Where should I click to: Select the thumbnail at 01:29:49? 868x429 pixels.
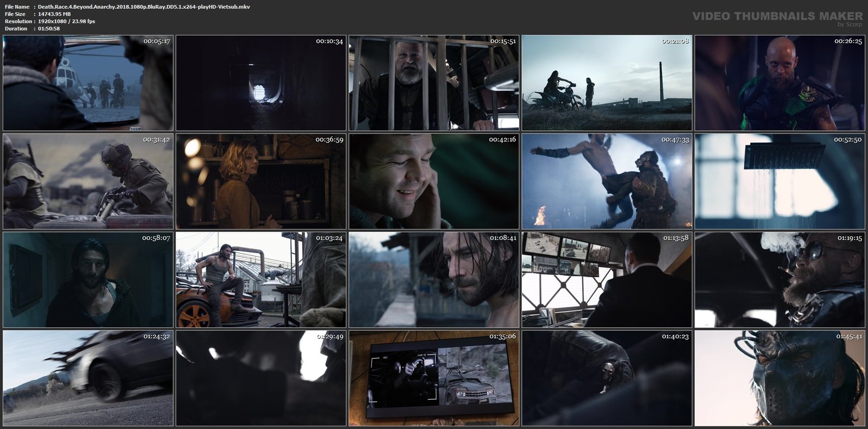point(261,378)
